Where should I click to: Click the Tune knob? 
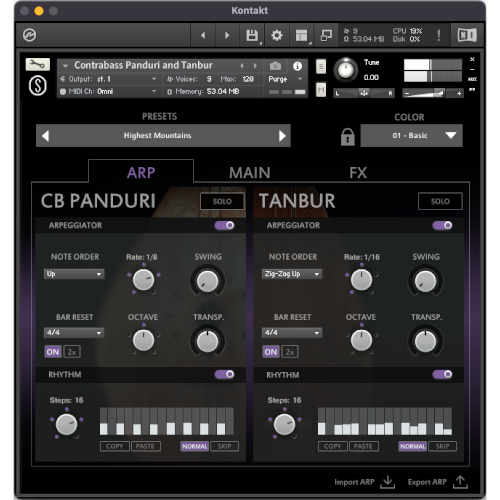coord(346,70)
